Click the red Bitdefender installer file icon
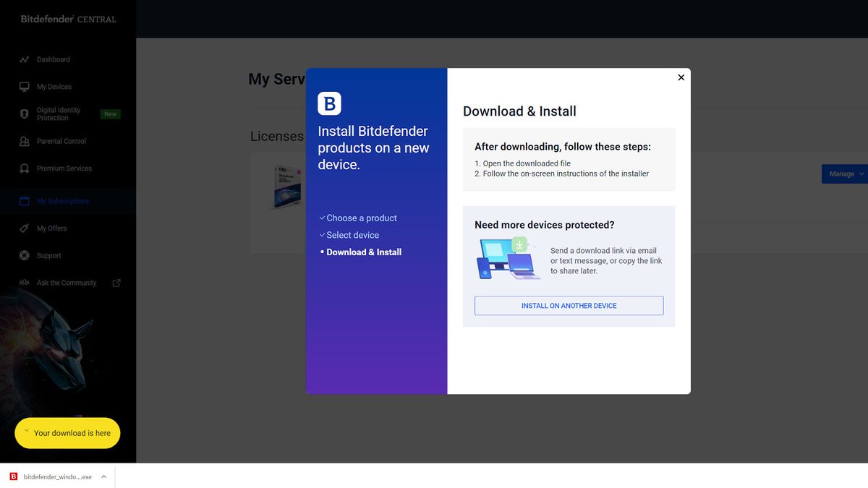The width and height of the screenshot is (868, 488). [x=13, y=476]
